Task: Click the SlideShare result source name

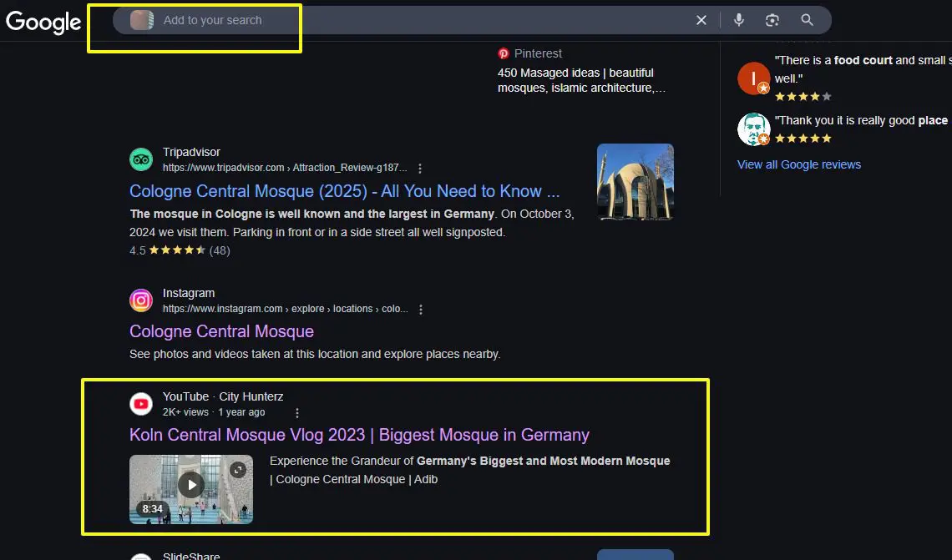Action: pyautogui.click(x=191, y=556)
